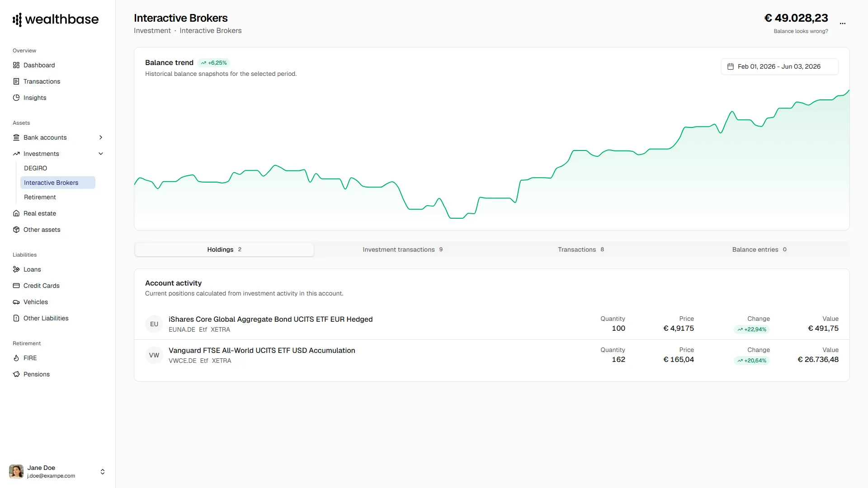The image size is (868, 488).
Task: Open the Transactions tab with 8 items
Action: (x=581, y=249)
